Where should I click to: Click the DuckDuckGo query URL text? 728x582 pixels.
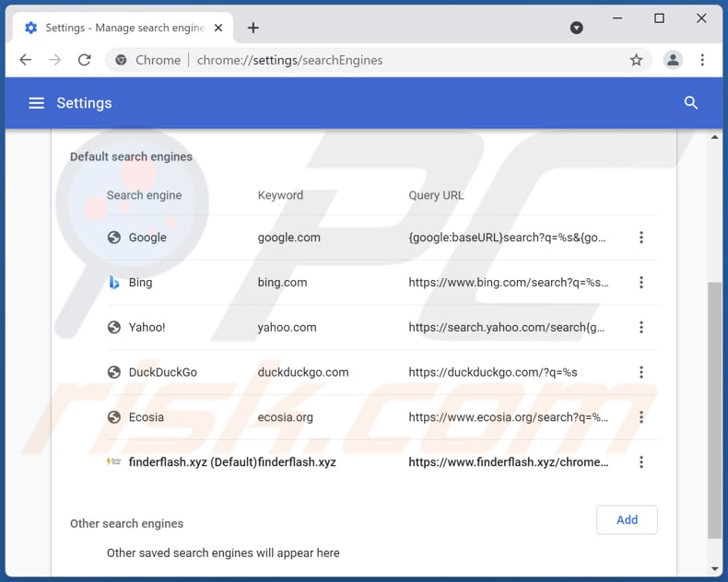(x=493, y=372)
